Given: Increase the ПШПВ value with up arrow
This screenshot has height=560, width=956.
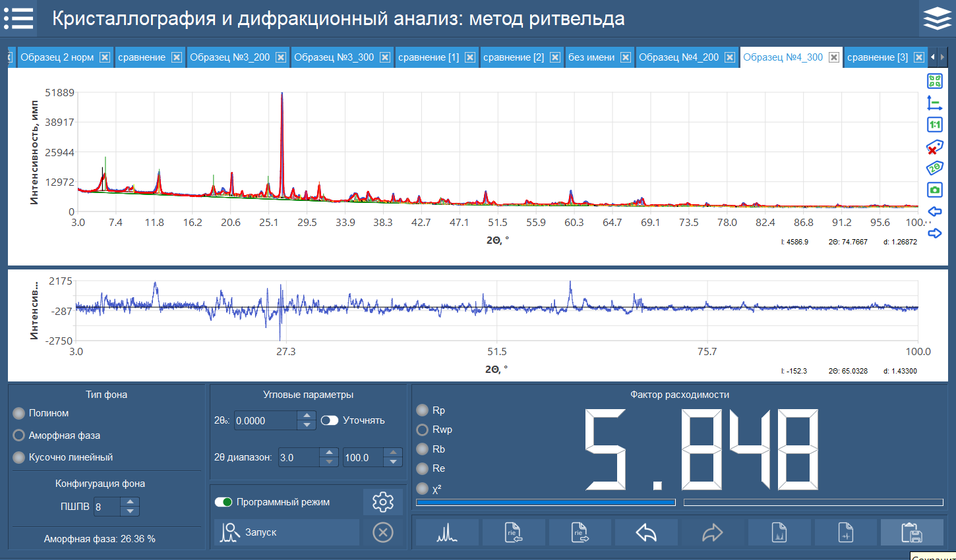Looking at the screenshot, I should [130, 503].
